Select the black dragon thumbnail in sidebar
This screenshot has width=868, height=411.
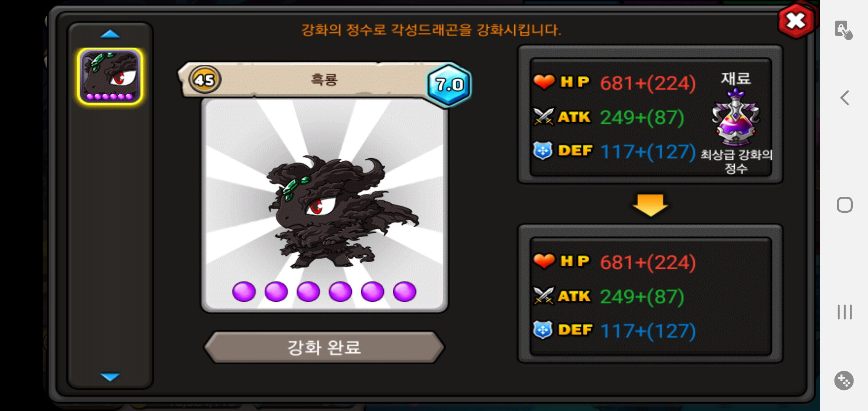click(110, 76)
